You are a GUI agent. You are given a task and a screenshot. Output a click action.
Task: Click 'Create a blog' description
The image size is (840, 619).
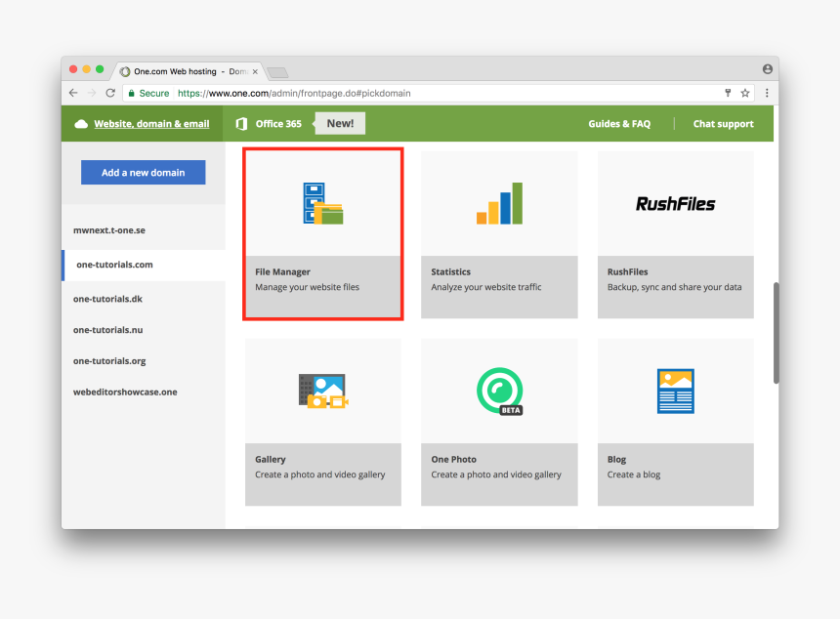pyautogui.click(x=634, y=475)
